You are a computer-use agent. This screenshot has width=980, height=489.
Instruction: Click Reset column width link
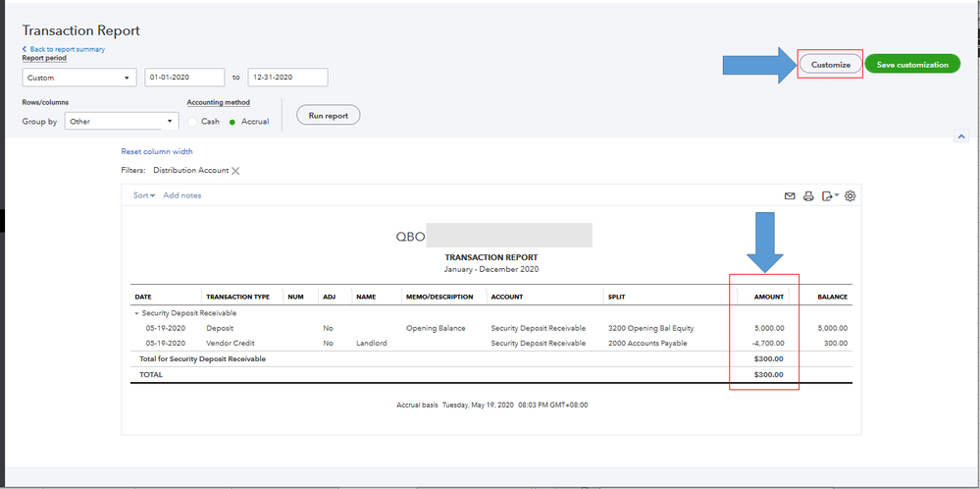[x=157, y=151]
